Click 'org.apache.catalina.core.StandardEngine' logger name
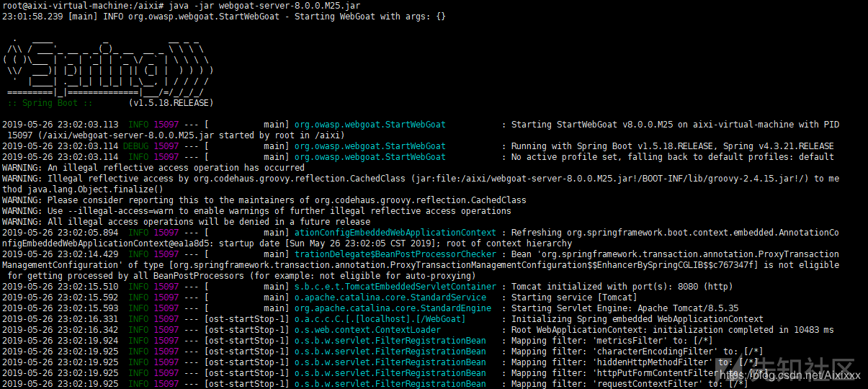 tap(393, 308)
